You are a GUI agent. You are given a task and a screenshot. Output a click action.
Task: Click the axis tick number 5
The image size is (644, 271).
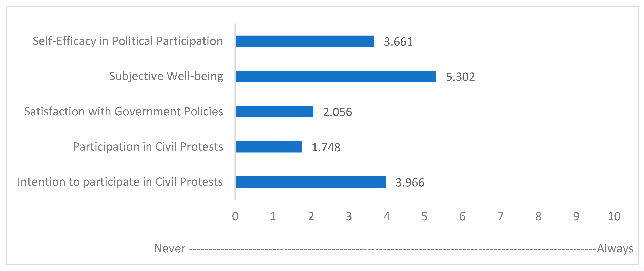(424, 216)
